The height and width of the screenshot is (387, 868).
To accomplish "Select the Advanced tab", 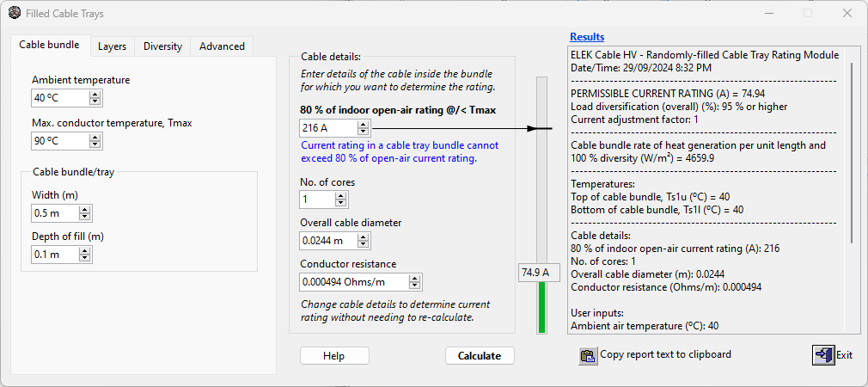I will (x=222, y=46).
